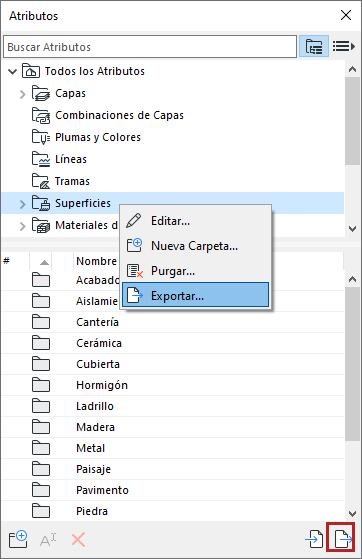The image size is (362, 559).
Task: Expand the Materiales folder
Action: pyautogui.click(x=22, y=226)
